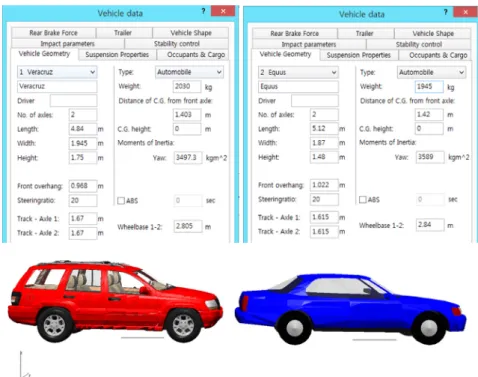Select Vehicle Geometry tab in Veracruz dialog
This screenshot has width=478, height=377.
click(44, 54)
